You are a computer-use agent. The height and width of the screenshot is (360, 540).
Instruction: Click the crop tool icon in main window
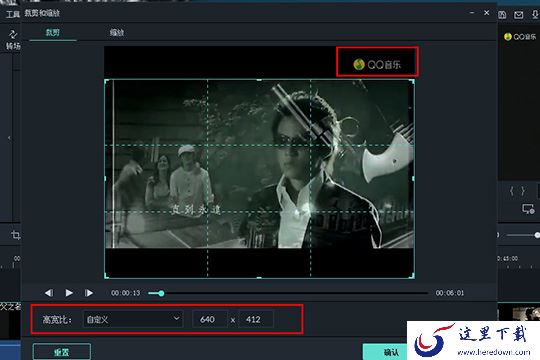pos(15,235)
